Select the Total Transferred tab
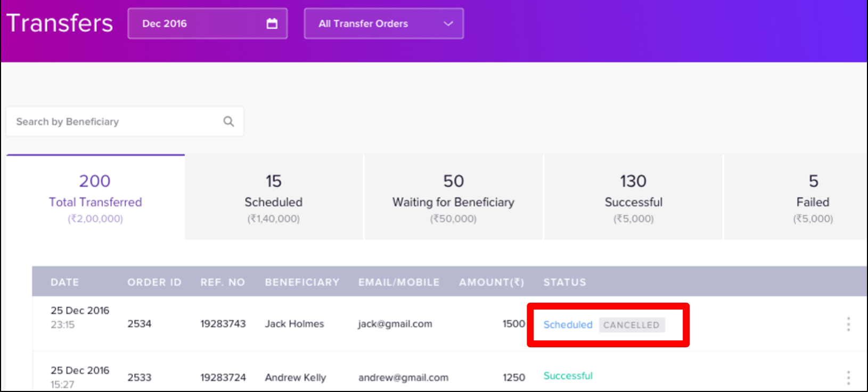Screen dimensions: 868x392 pyautogui.click(x=95, y=197)
